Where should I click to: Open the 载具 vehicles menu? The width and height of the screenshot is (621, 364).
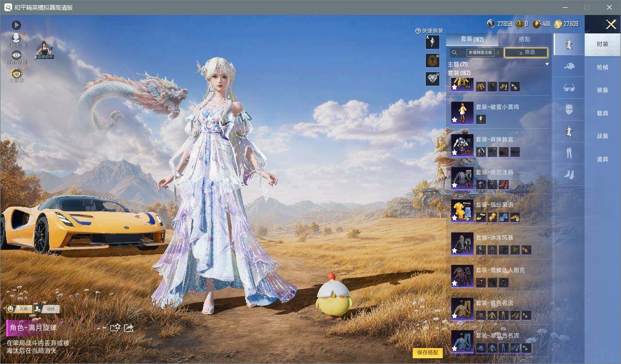click(602, 113)
